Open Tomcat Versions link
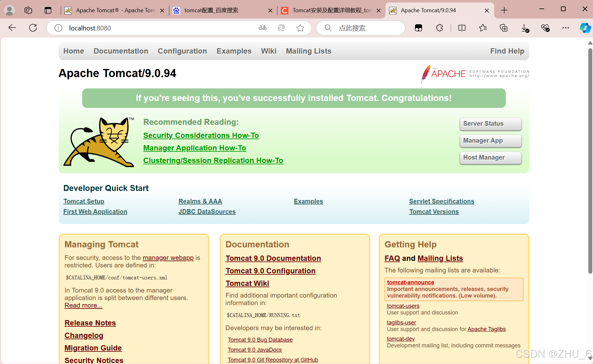 [x=434, y=212]
